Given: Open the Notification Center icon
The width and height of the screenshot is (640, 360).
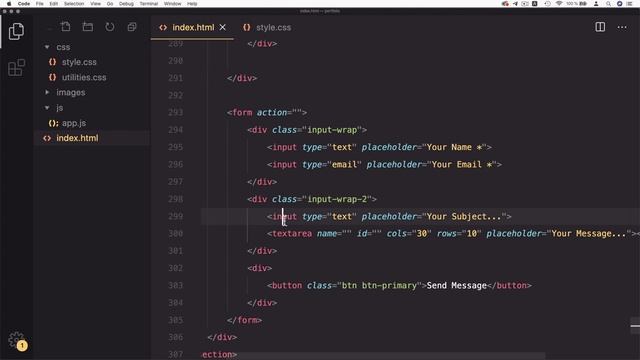Looking at the screenshot, I should click(630, 4).
